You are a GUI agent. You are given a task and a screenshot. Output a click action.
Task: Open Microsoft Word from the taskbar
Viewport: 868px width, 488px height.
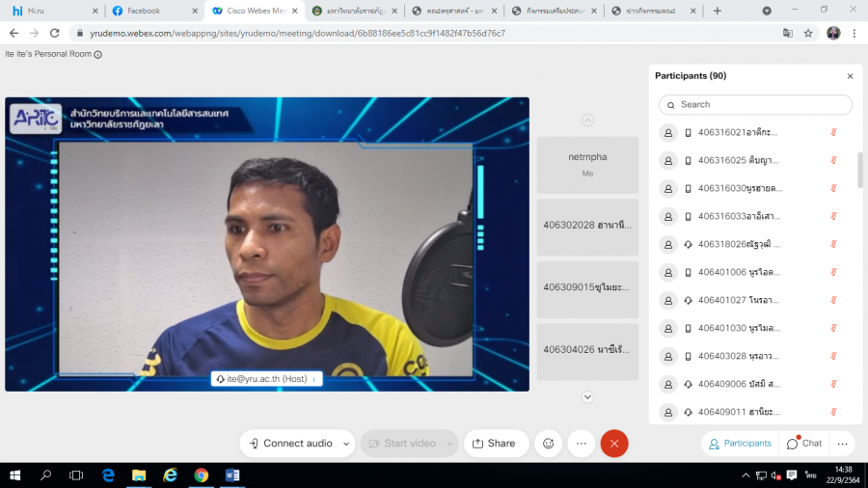point(231,475)
